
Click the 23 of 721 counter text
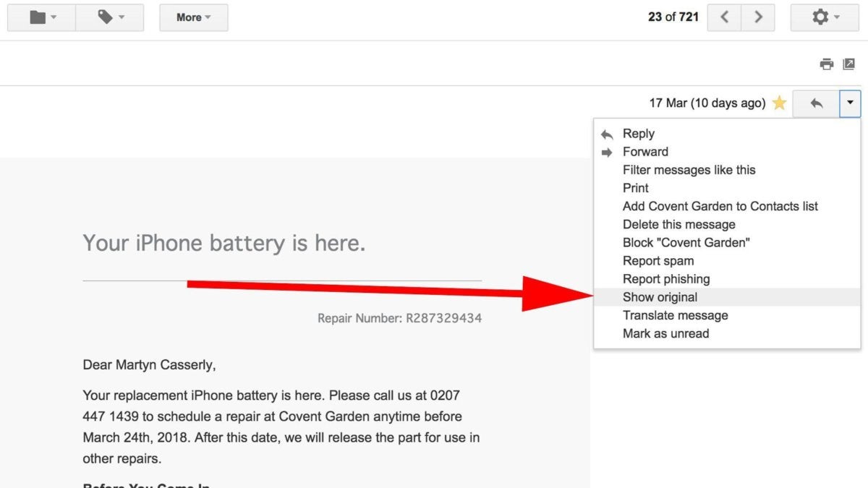click(x=673, y=17)
